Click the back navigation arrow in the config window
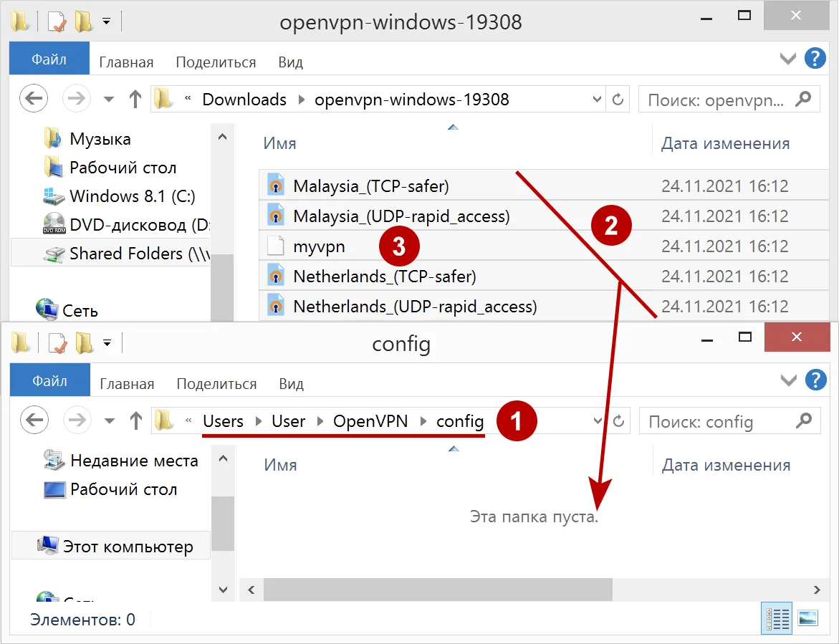Viewport: 839px width, 644px height. [34, 420]
